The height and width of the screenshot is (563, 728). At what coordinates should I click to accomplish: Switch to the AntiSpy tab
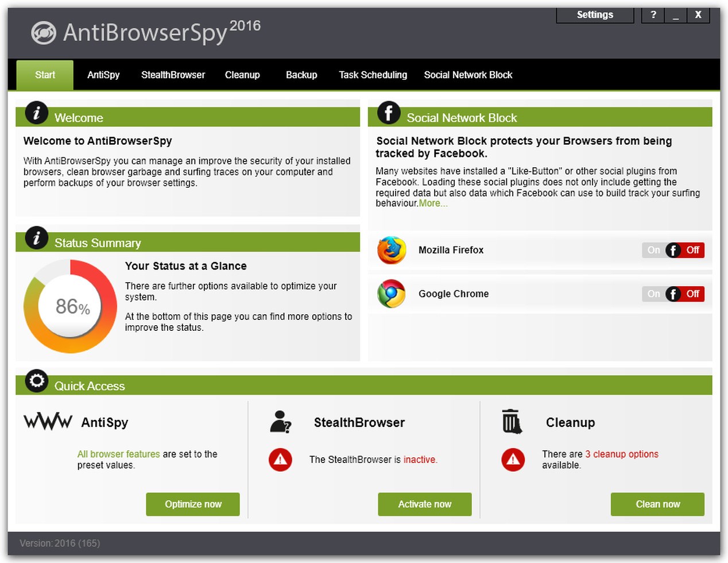coord(103,75)
